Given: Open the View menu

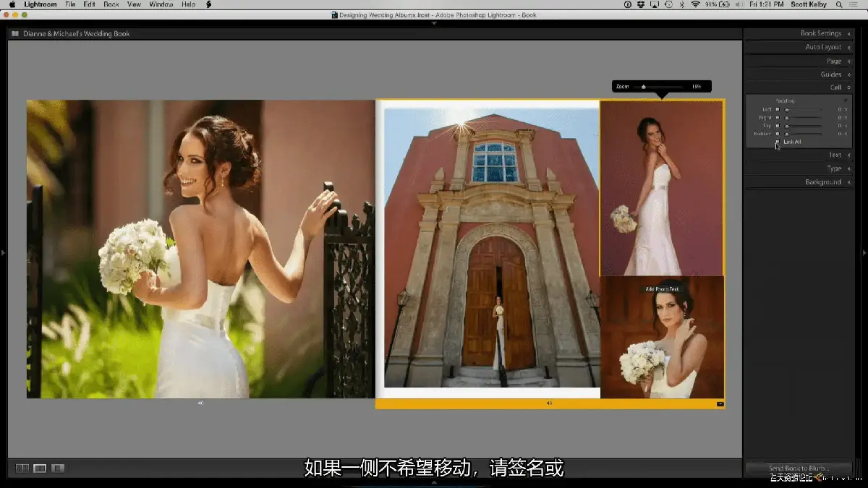Looking at the screenshot, I should click(134, 4).
